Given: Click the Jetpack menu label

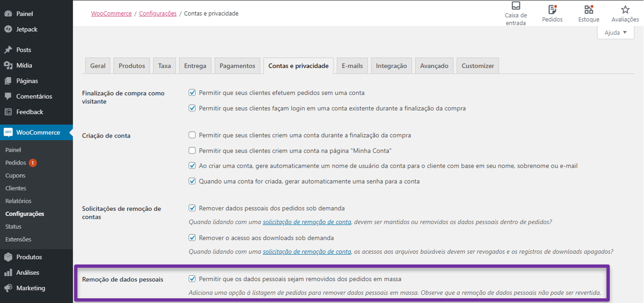Looking at the screenshot, I should (27, 29).
